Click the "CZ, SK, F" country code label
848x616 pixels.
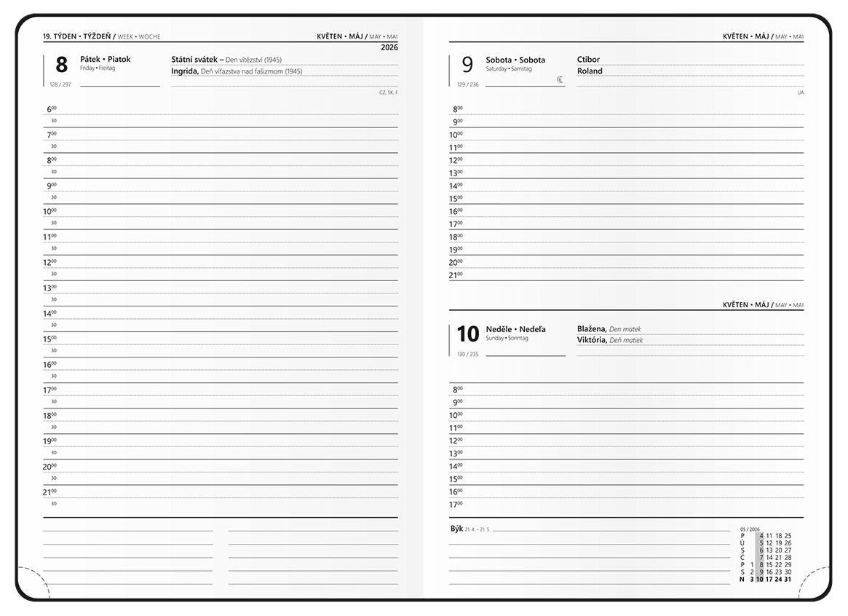389,92
